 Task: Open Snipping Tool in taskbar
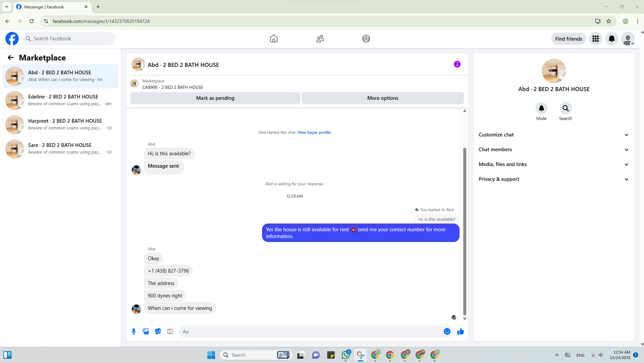coord(360,355)
